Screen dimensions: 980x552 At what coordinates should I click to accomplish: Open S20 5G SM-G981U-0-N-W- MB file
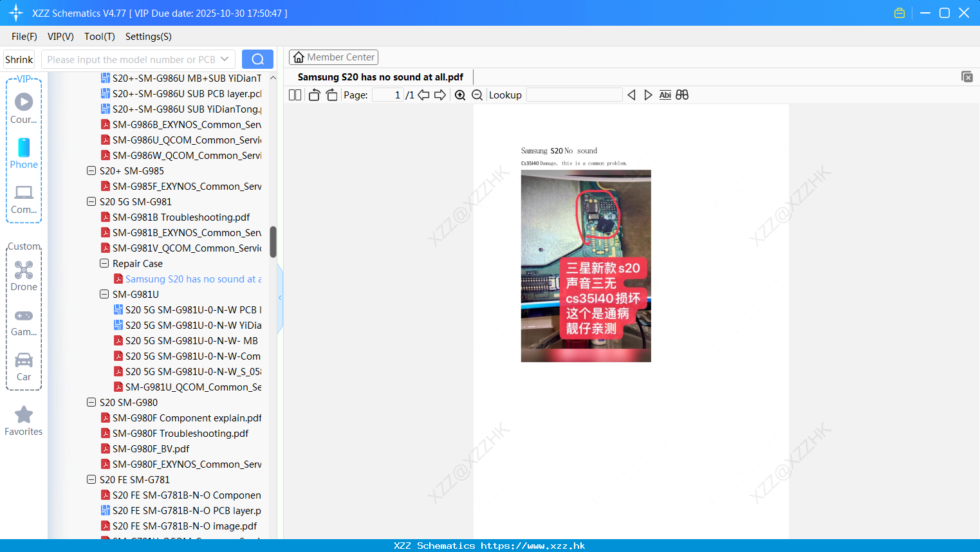tap(186, 341)
